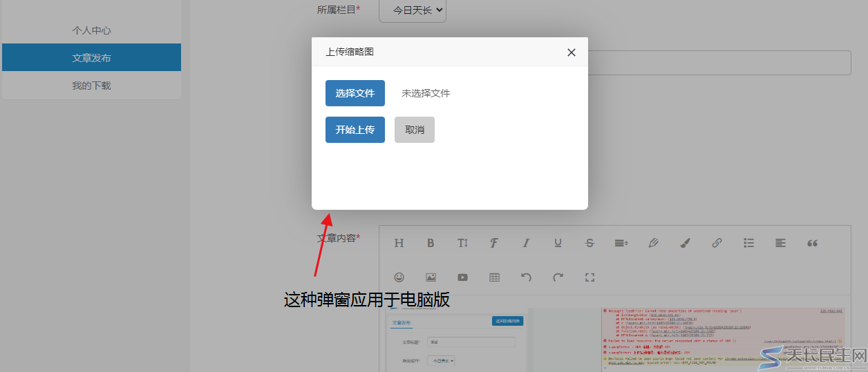Close the 上传缩略图 dialog
868x372 pixels.
572,52
